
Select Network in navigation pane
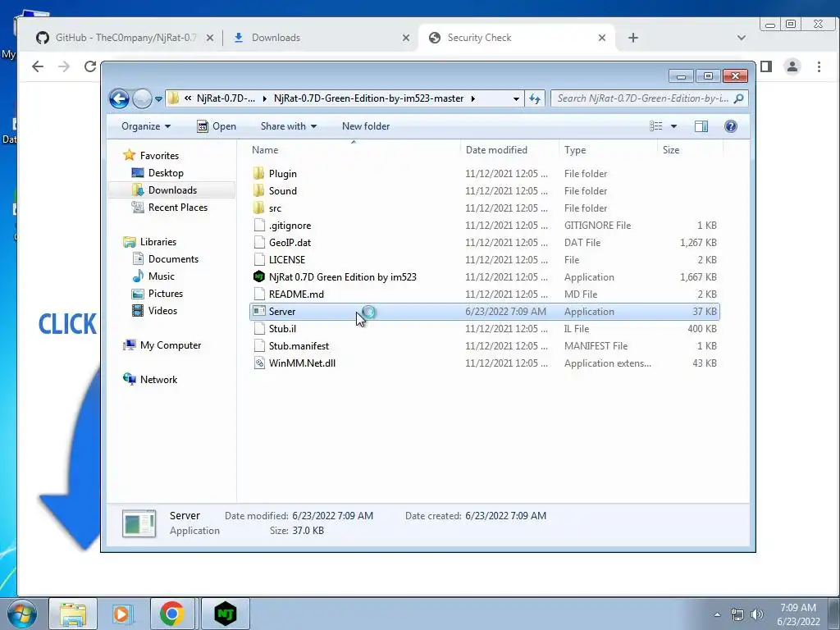point(158,380)
